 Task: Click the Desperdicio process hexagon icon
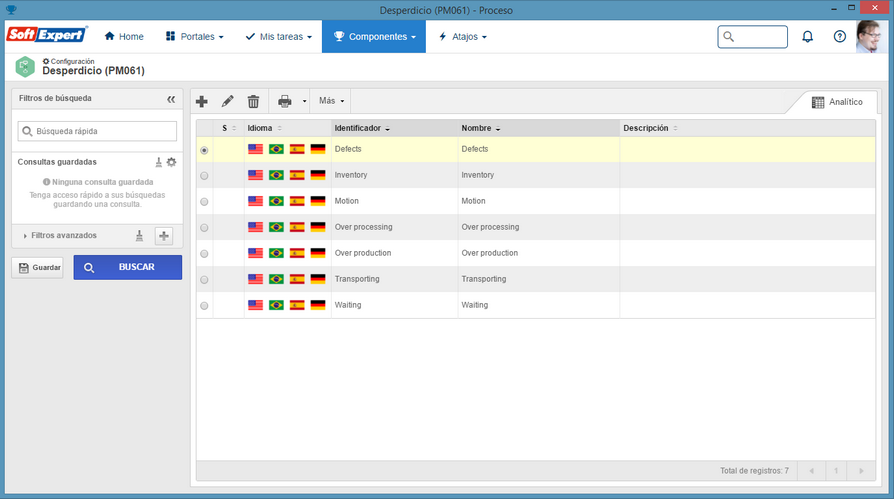(25, 67)
